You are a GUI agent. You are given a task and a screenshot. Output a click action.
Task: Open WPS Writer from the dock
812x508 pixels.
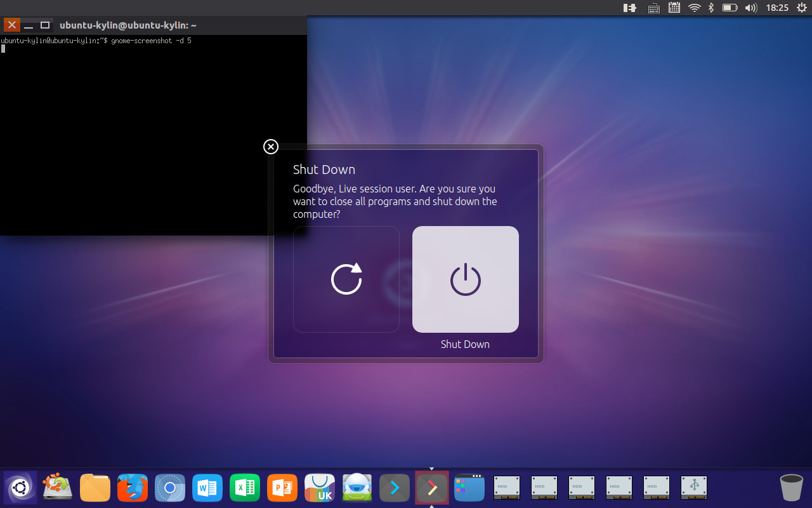coord(207,488)
